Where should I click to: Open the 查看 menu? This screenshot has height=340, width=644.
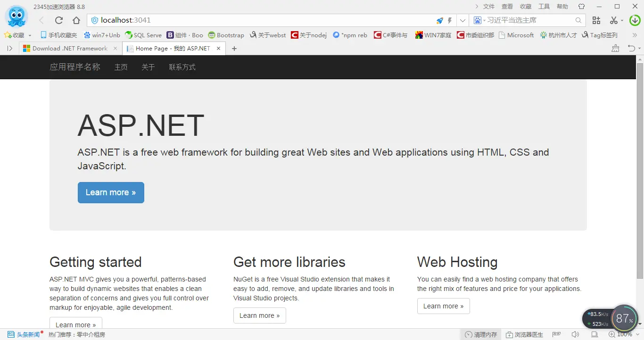coord(507,7)
